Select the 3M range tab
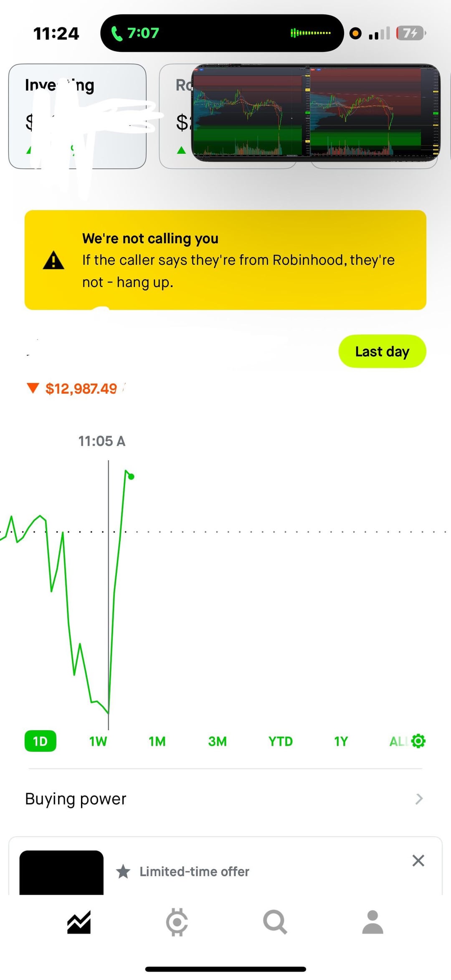Image resolution: width=451 pixels, height=980 pixels. tap(217, 741)
